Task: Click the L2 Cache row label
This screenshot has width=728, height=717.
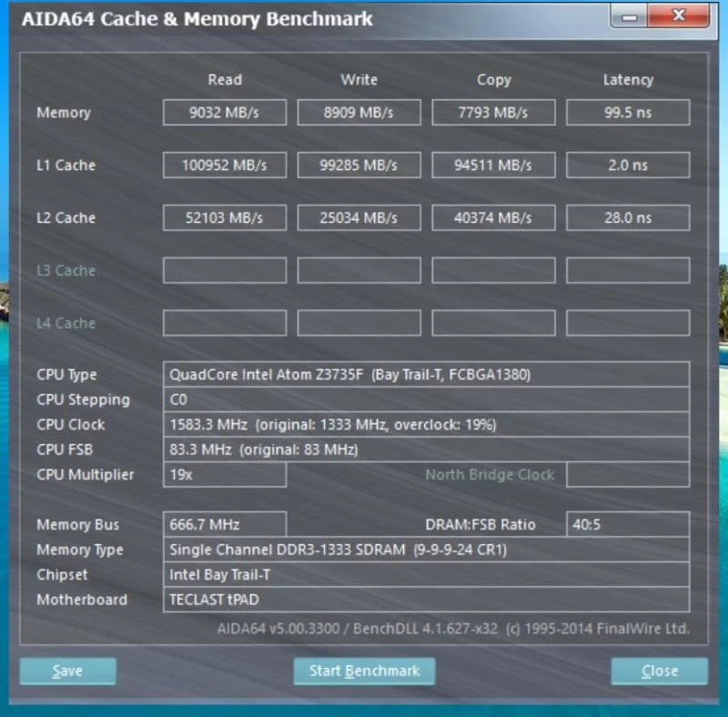Action: pyautogui.click(x=66, y=217)
